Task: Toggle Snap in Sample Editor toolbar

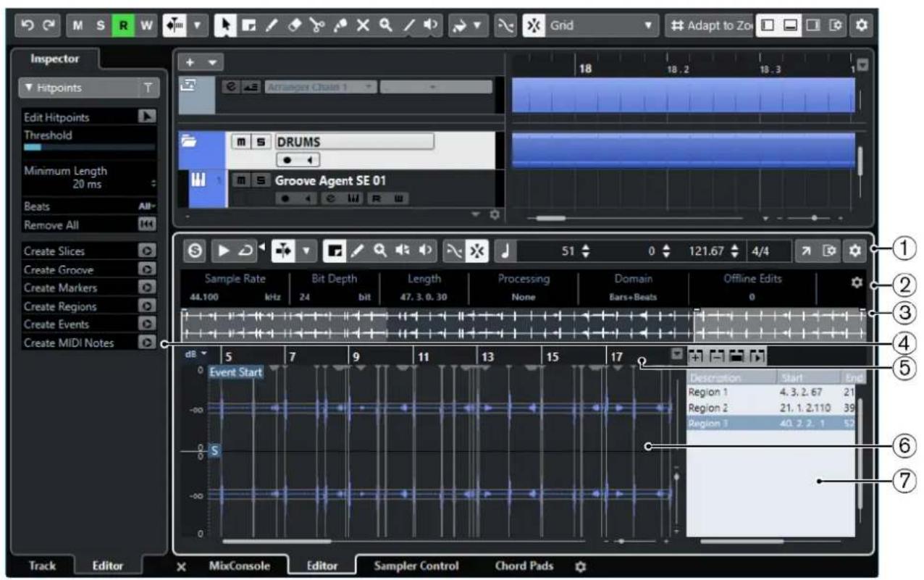Action: pos(476,252)
